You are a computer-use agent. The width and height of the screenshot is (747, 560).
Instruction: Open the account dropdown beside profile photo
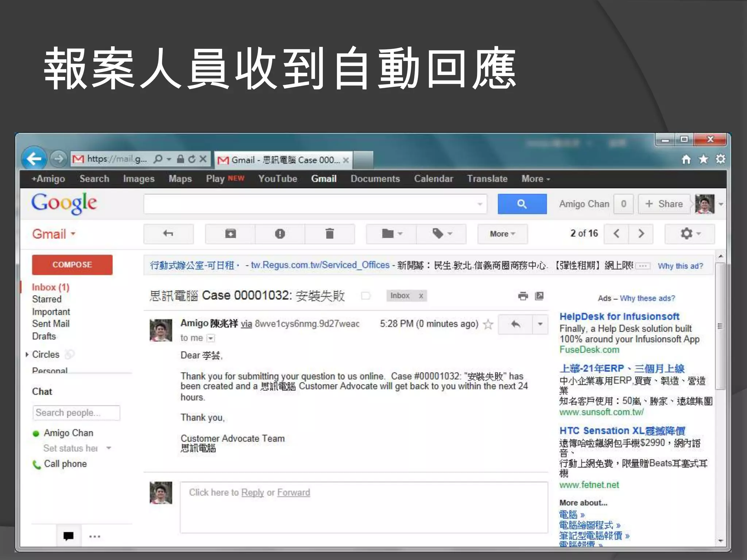click(721, 204)
